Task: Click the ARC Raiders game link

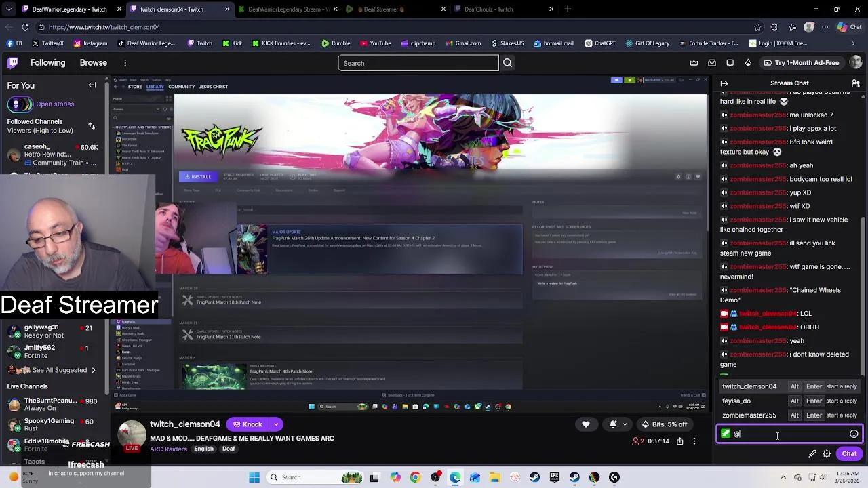Action: (168, 449)
